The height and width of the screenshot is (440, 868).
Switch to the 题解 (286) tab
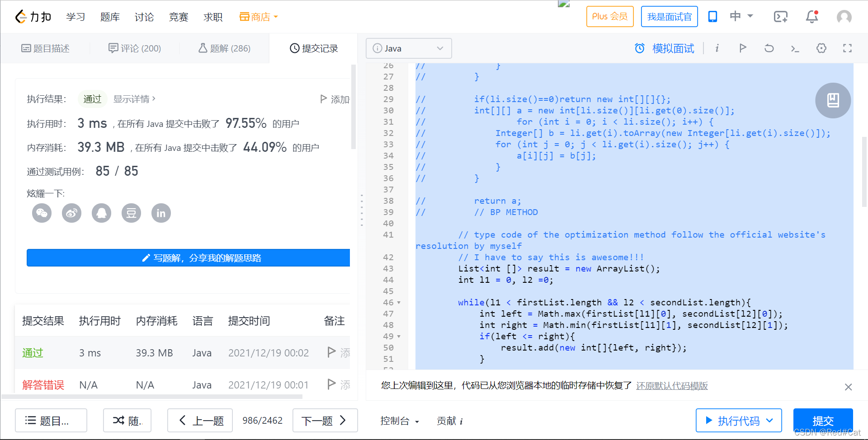point(224,48)
